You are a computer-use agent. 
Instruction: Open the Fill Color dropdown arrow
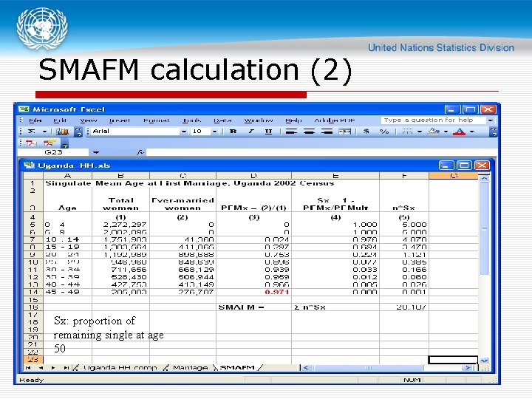click(446, 132)
